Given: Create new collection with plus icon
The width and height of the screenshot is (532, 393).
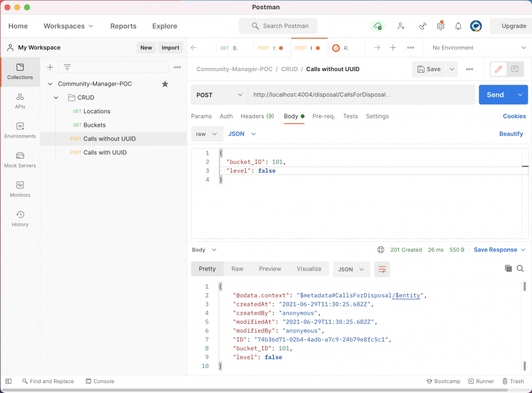Looking at the screenshot, I should 50,67.
